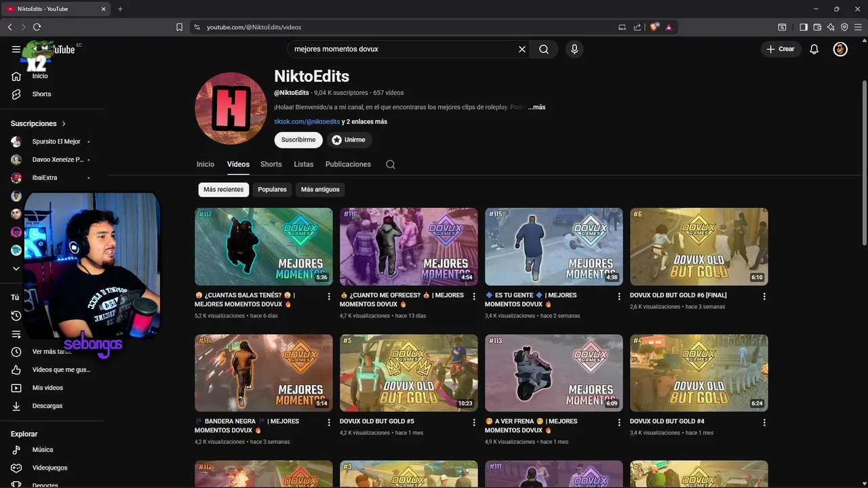Share this page icon in address bar
The width and height of the screenshot is (868, 488).
[637, 27]
